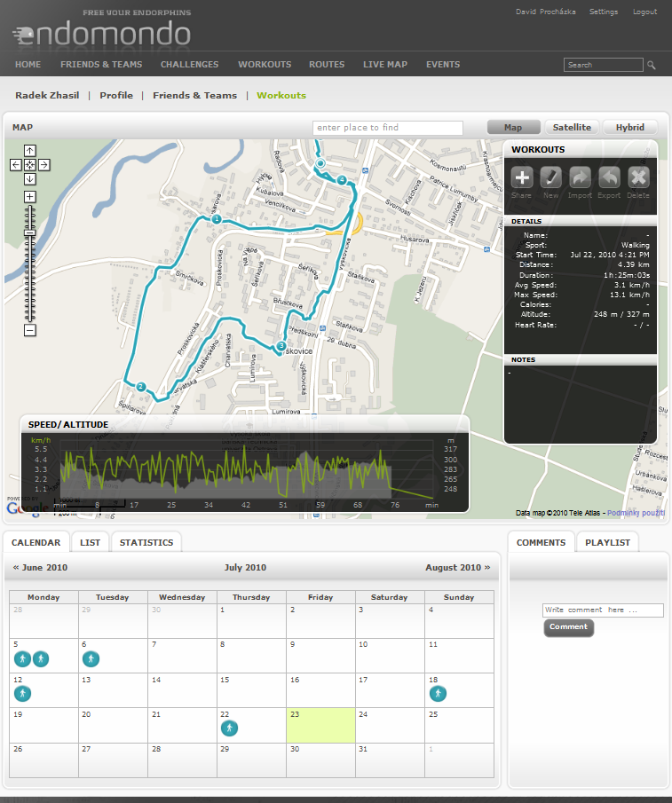Viewport: 672px width, 803px height.
Task: Open walking workout on July 6
Action: 91,658
